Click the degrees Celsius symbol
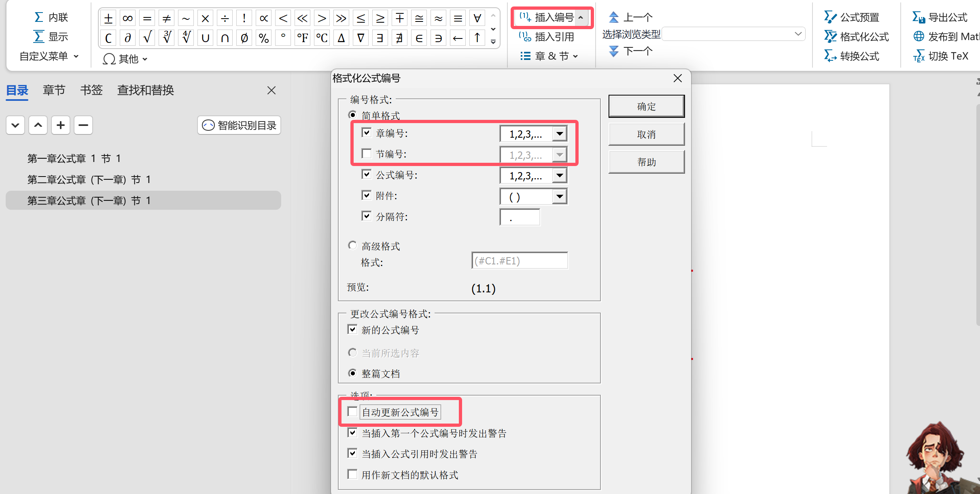The image size is (980, 494). coord(322,38)
